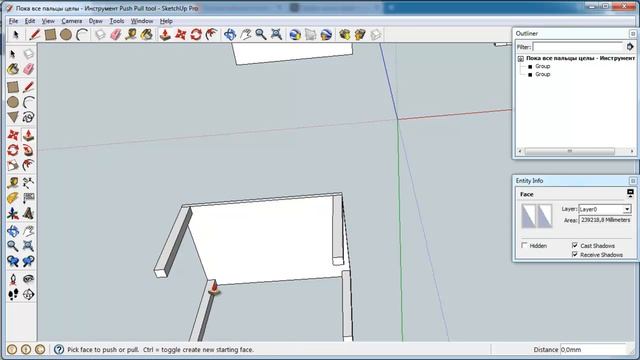The image size is (640, 360).
Task: Open the File menu
Action: click(13, 21)
